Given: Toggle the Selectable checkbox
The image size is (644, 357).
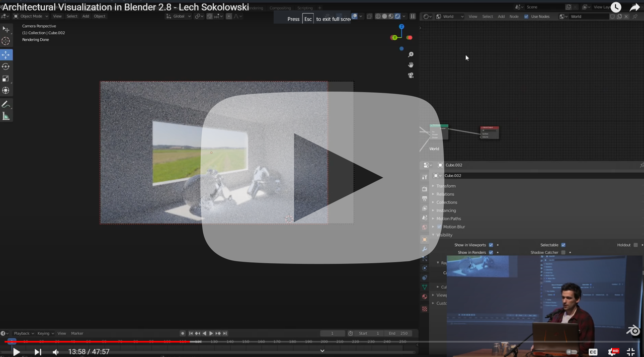Looking at the screenshot, I should [x=563, y=245].
